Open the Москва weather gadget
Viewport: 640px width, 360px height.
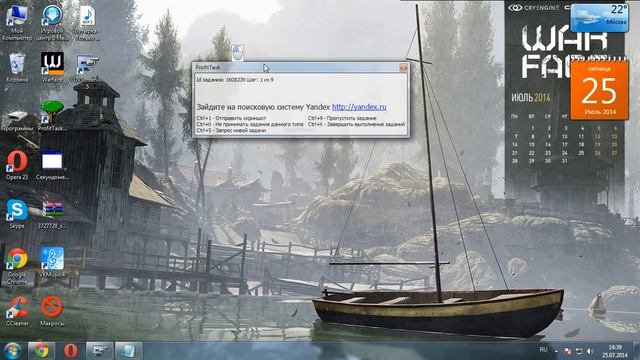coord(599,17)
